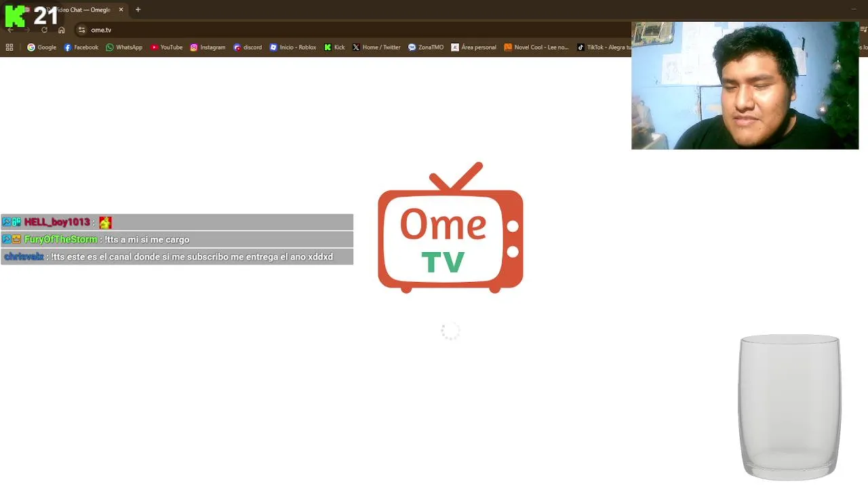Click the OmeTV logo
The image size is (868, 488).
(450, 228)
